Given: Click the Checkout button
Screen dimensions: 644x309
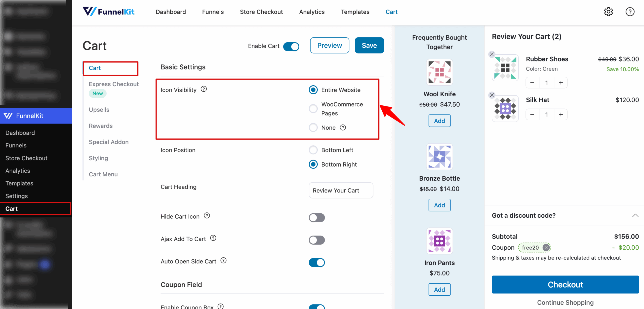Looking at the screenshot, I should [x=565, y=285].
